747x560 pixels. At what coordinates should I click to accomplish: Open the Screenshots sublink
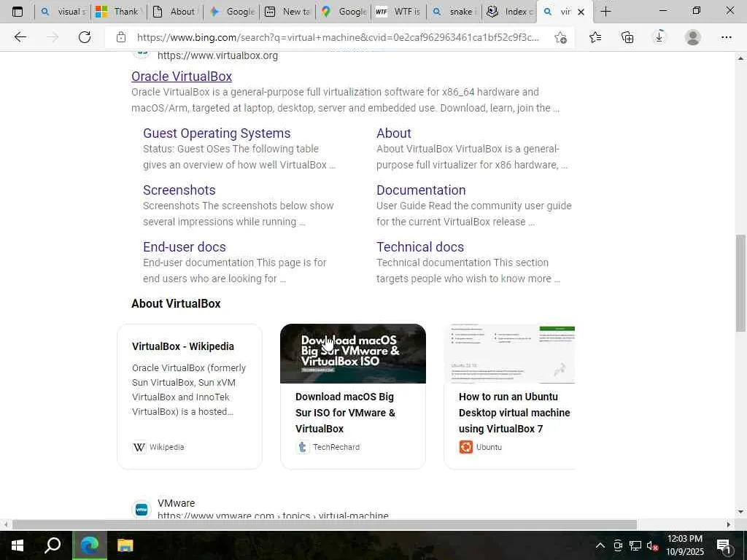(x=179, y=190)
